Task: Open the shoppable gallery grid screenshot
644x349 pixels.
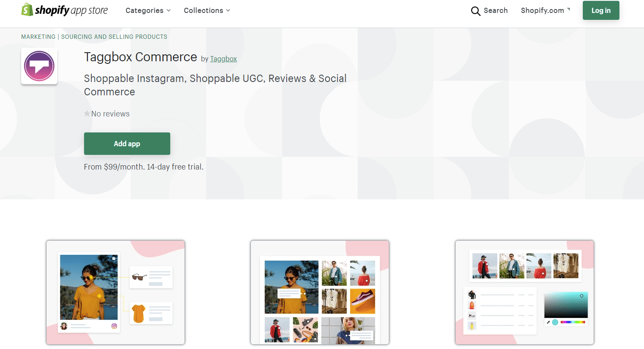Action: 320,292
